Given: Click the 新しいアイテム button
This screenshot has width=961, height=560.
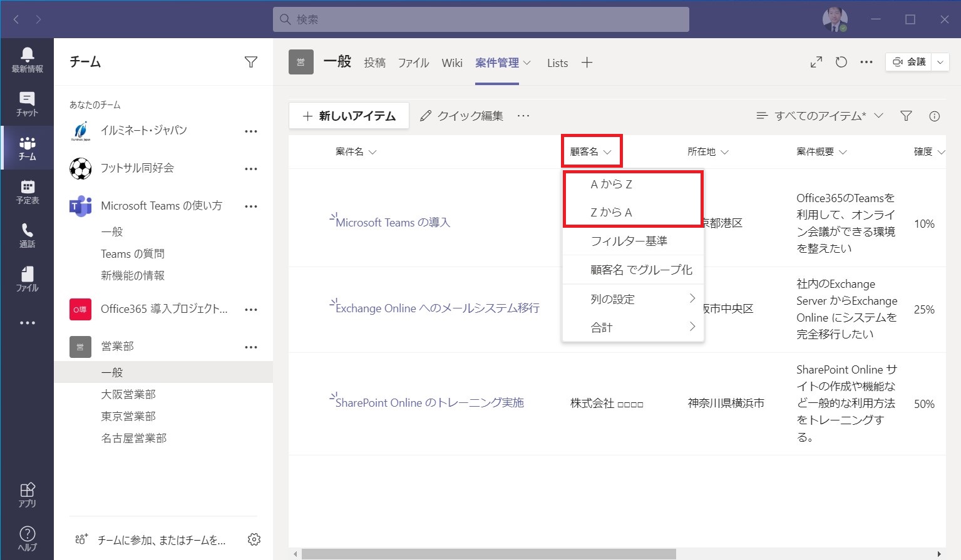Looking at the screenshot, I should pyautogui.click(x=349, y=116).
